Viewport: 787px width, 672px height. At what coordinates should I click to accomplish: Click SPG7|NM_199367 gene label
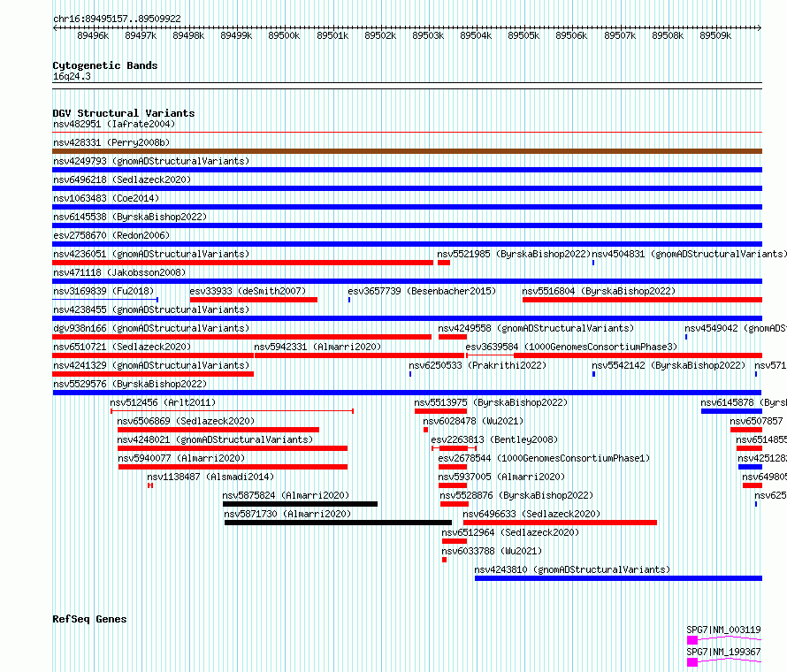pyautogui.click(x=723, y=652)
